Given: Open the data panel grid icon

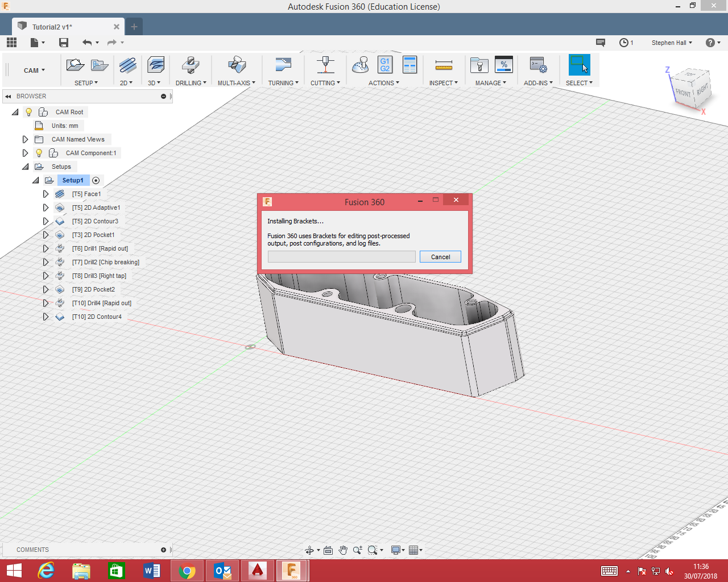Looking at the screenshot, I should point(11,43).
